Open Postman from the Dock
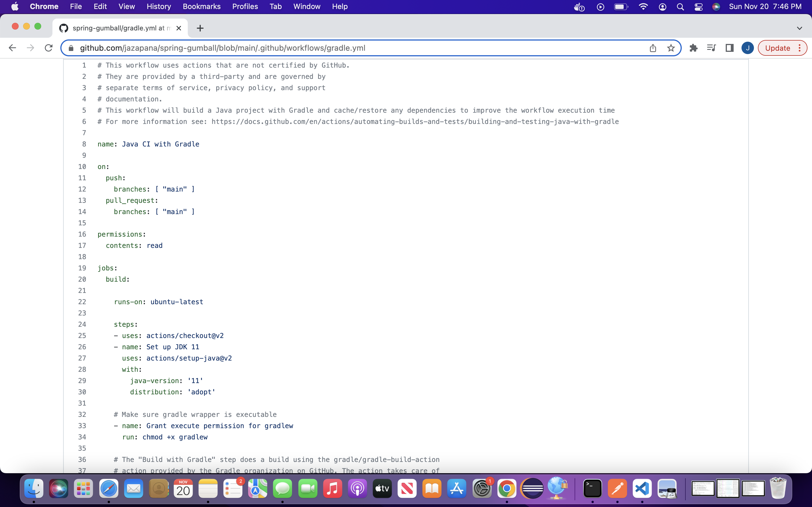This screenshot has height=507, width=812. coord(617,489)
